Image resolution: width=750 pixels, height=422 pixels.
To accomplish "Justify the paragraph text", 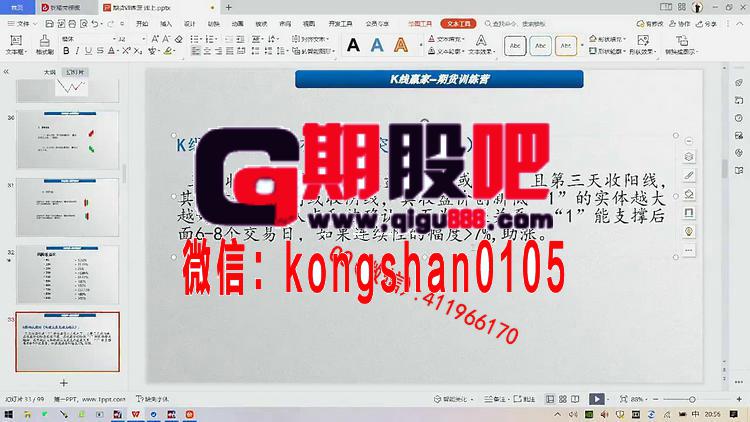I will [x=230, y=51].
